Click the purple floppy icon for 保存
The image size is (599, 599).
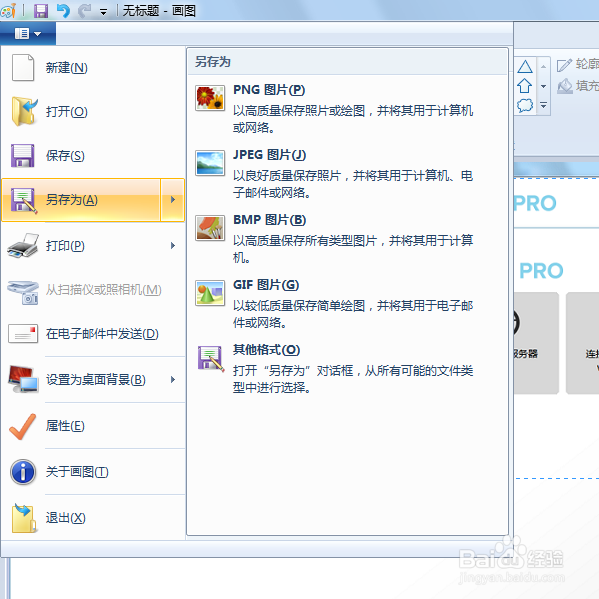pyautogui.click(x=23, y=155)
